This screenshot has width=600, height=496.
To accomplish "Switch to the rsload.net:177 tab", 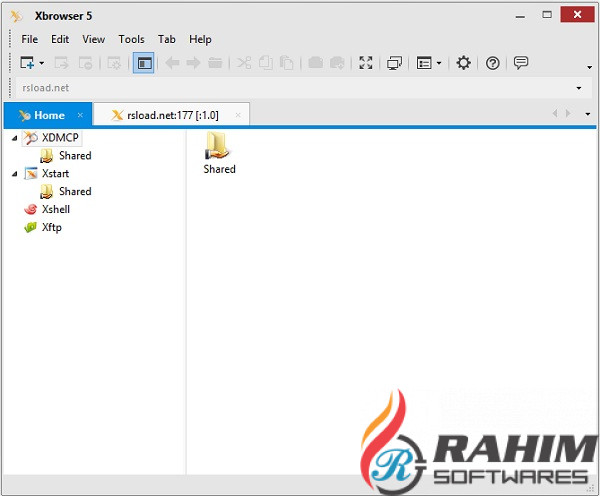I will pos(171,115).
